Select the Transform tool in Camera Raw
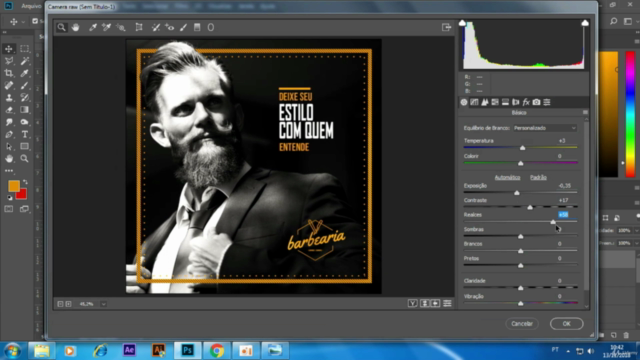 [x=139, y=27]
